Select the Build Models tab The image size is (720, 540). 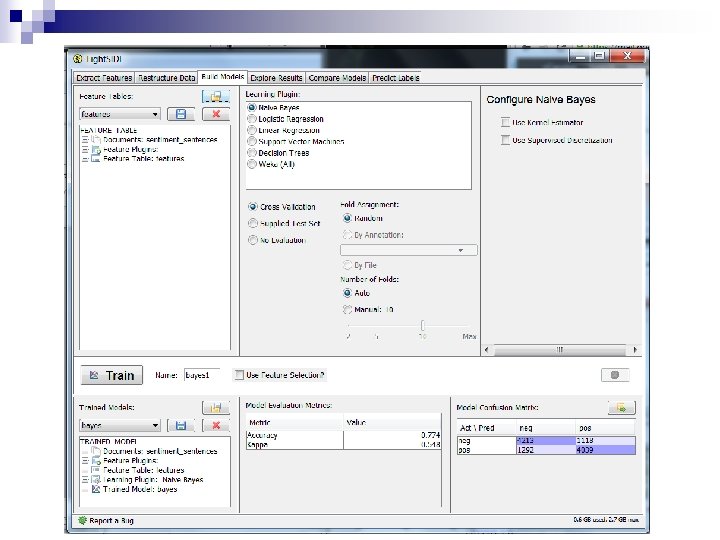click(222, 77)
